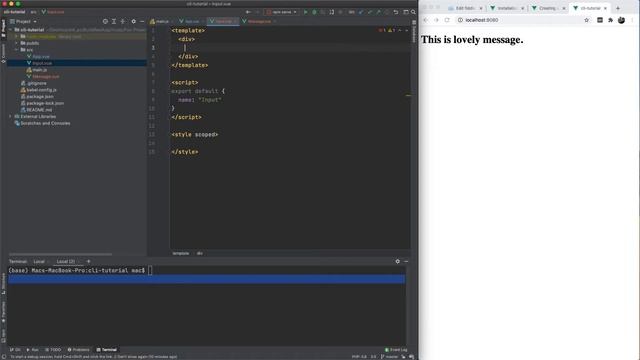Viewport: 640px width, 360px height.
Task: Select the Local (2) terminal tab
Action: tap(66, 261)
